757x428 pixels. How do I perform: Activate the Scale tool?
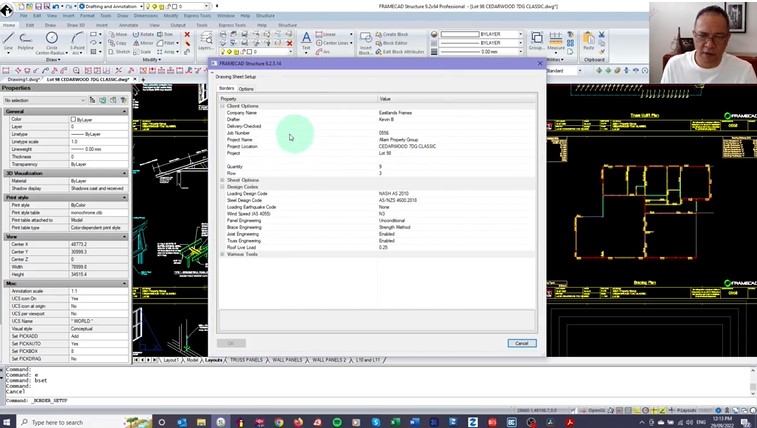point(142,52)
